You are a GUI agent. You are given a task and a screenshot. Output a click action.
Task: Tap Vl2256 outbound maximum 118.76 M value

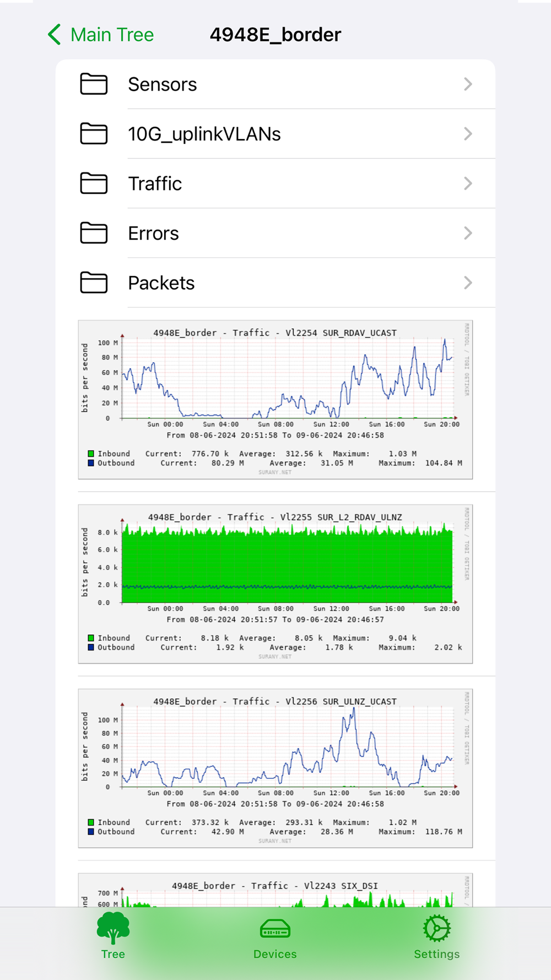tap(444, 832)
